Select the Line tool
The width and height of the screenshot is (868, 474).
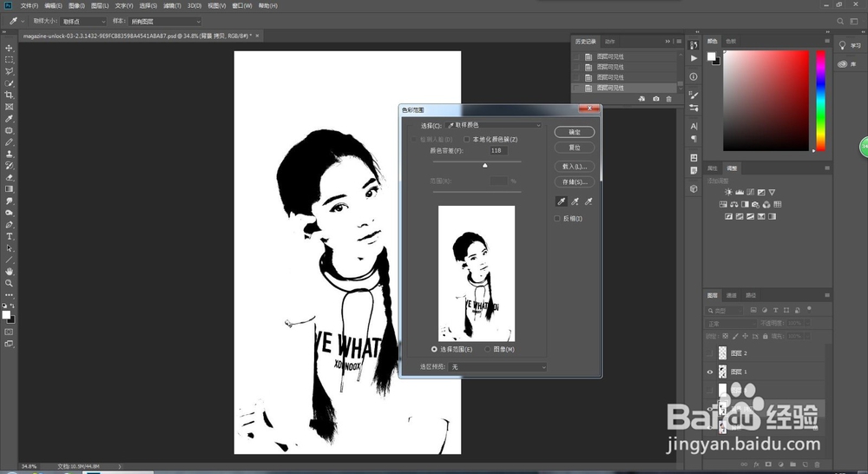[9, 260]
